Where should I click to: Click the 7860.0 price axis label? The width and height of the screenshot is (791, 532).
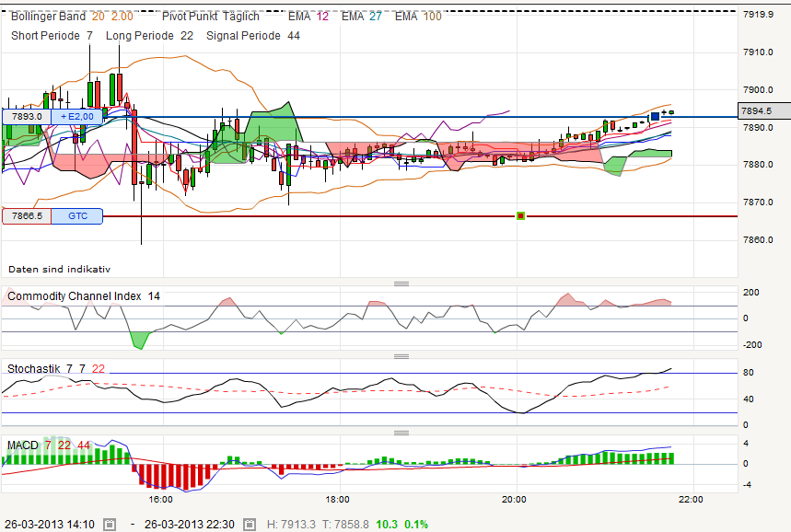[x=758, y=240]
